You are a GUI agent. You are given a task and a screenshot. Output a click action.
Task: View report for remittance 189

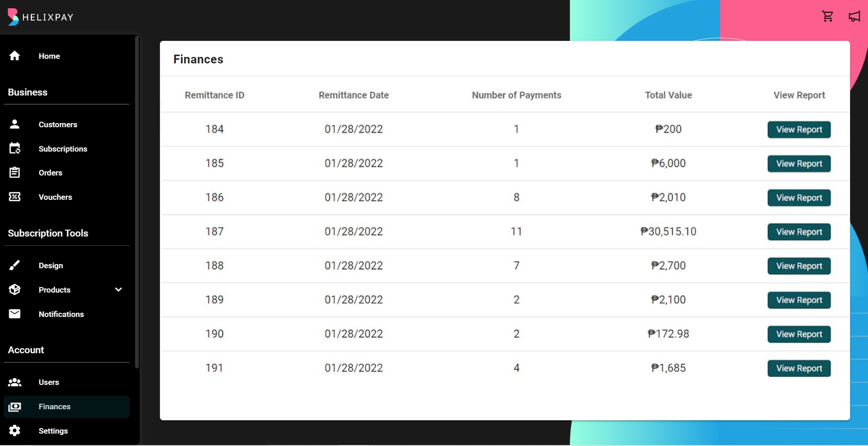pyautogui.click(x=799, y=300)
